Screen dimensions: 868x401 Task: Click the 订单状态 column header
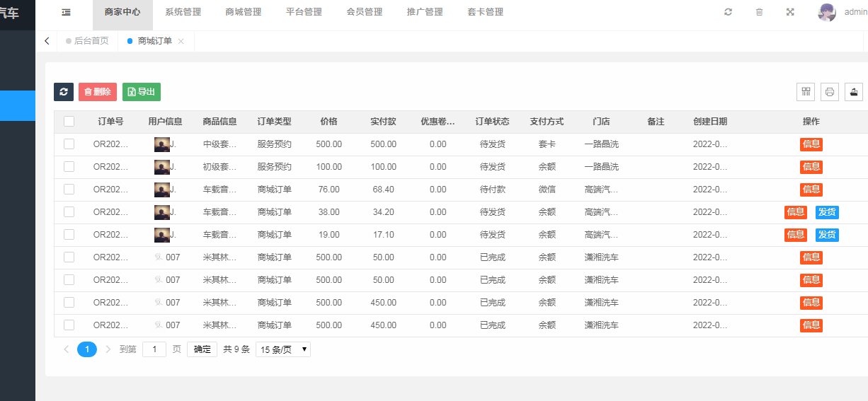492,122
